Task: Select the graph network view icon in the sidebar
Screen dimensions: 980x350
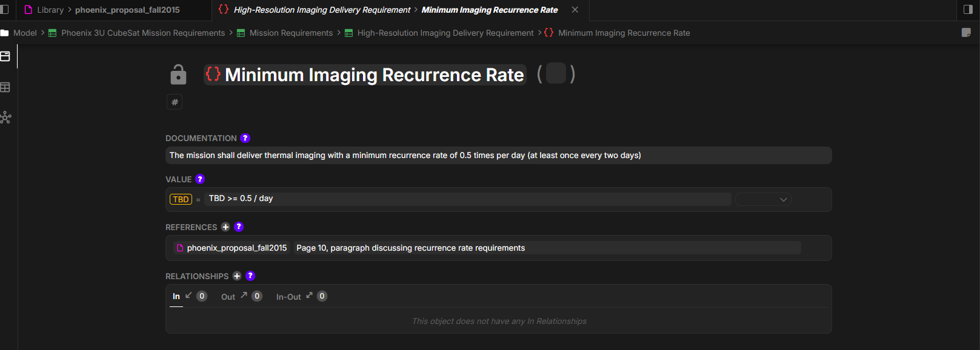Action: pyautogui.click(x=5, y=117)
